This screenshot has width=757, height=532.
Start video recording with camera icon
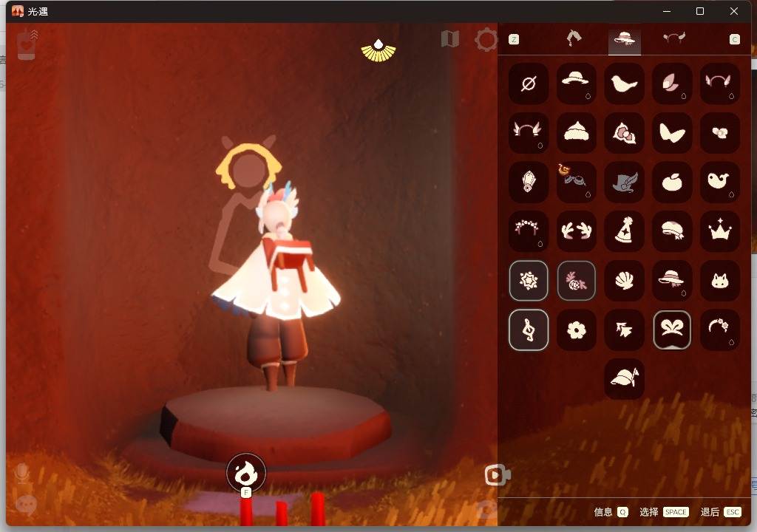[498, 475]
